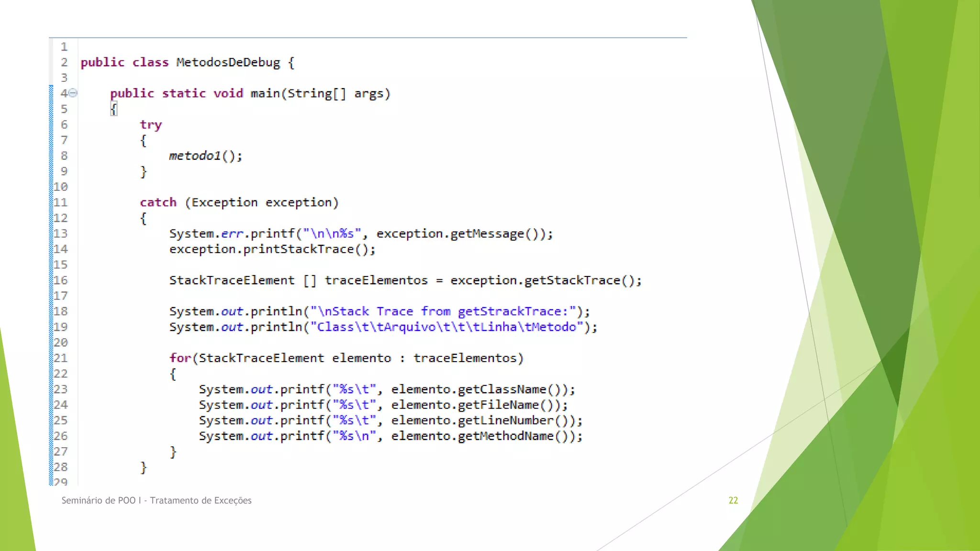Click the catch keyword
This screenshot has width=980, height=551.
pyautogui.click(x=158, y=203)
